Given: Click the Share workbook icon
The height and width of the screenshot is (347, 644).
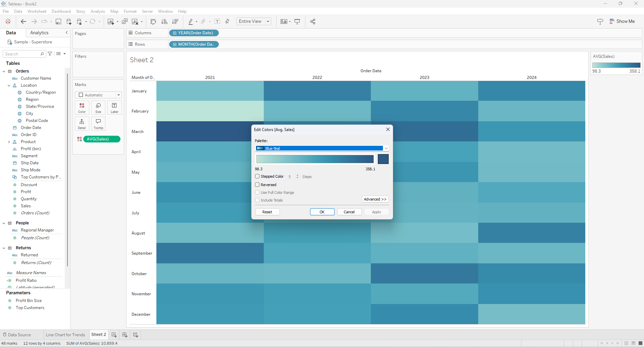Looking at the screenshot, I should point(313,21).
